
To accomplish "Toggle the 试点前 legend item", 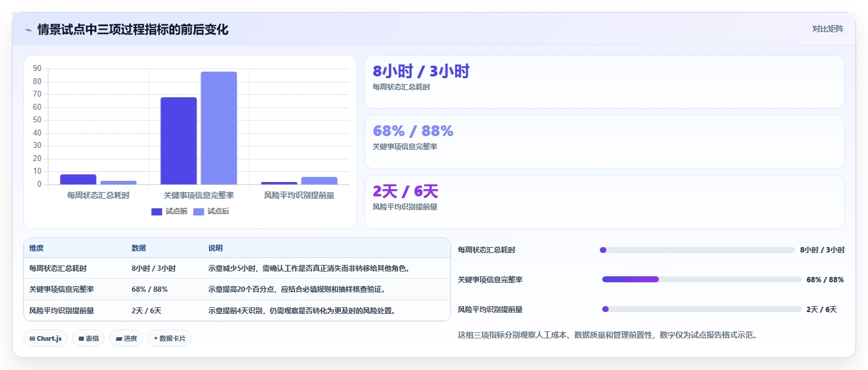I will [x=169, y=211].
